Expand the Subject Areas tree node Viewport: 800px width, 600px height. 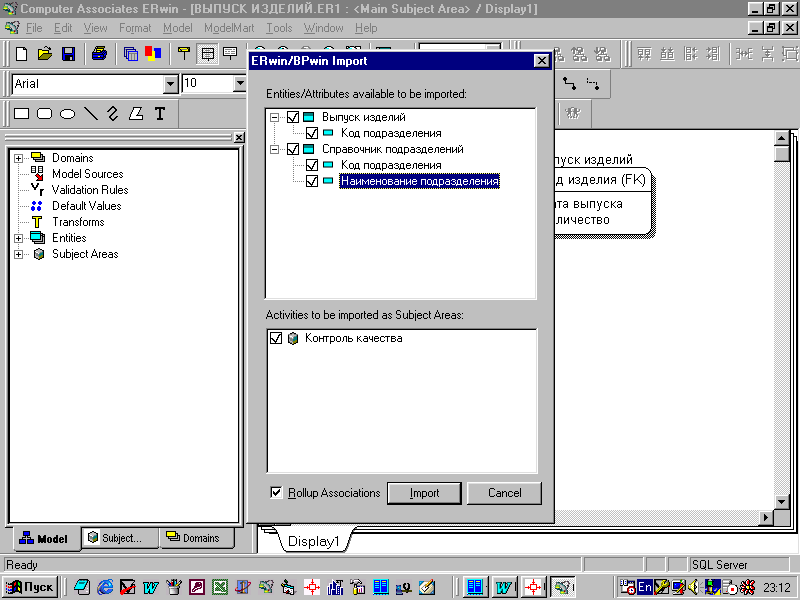tap(18, 254)
